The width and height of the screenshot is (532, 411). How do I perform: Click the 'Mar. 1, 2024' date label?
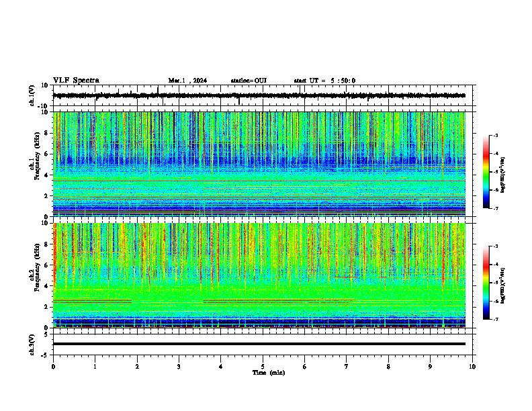point(187,81)
